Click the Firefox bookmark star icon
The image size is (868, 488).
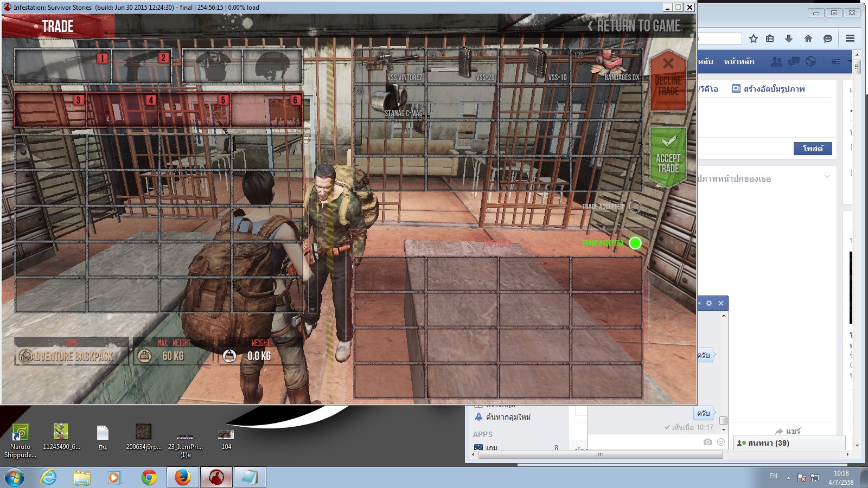[753, 38]
